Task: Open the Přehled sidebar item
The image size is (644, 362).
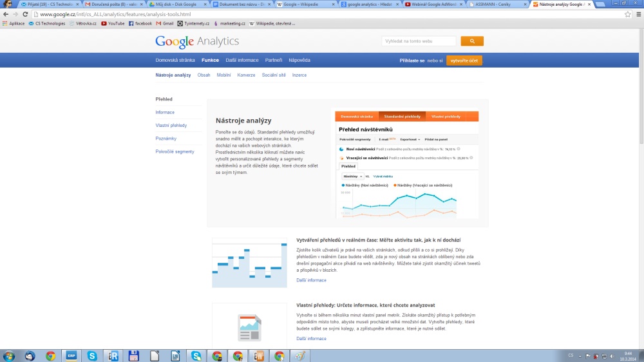Action: click(164, 99)
